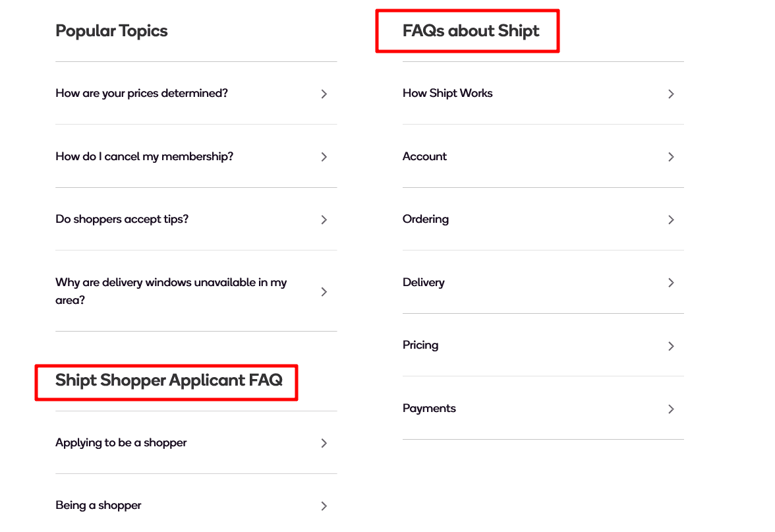The width and height of the screenshot is (775, 532).
Task: Expand the Ordering FAQ chevron
Action: pos(671,220)
